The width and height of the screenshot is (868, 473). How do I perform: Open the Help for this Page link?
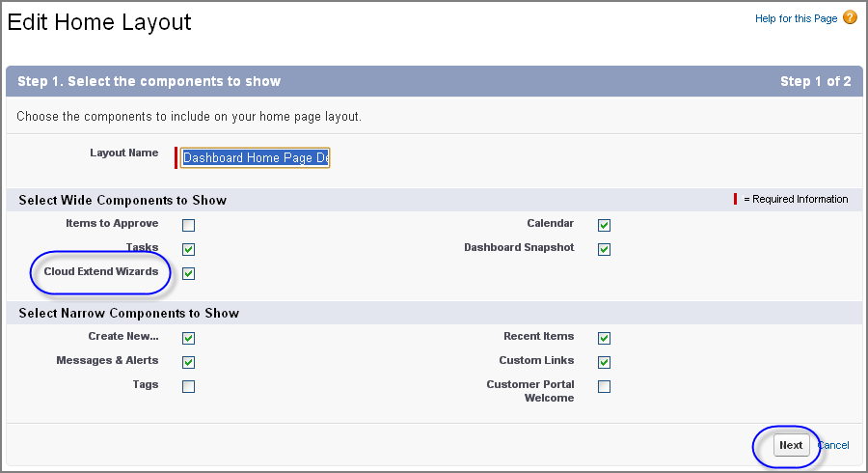pyautogui.click(x=796, y=19)
